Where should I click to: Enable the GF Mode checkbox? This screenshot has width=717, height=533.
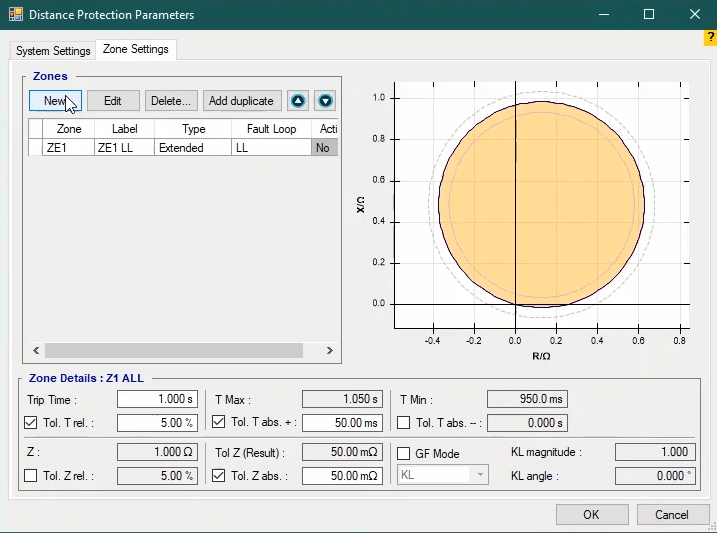(404, 454)
